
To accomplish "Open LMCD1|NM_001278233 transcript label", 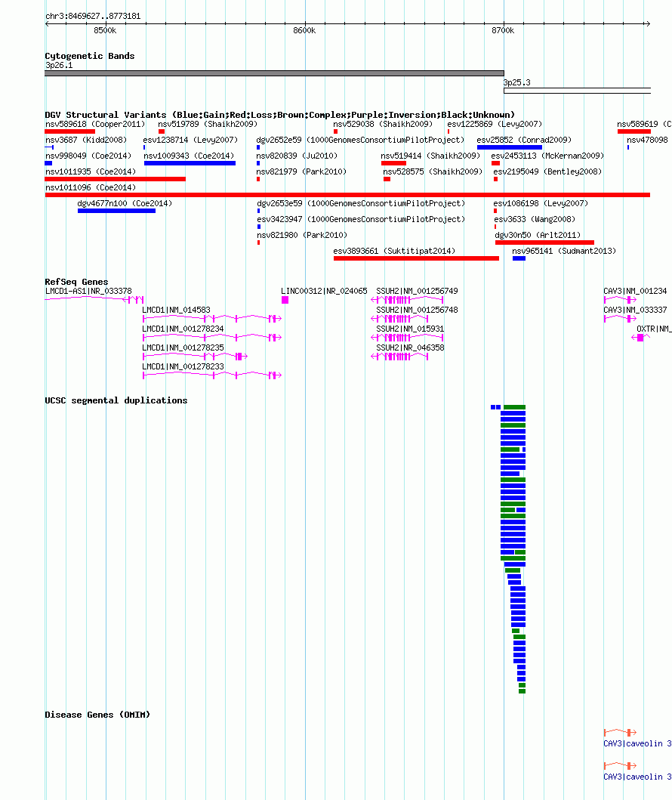I will click(x=183, y=366).
